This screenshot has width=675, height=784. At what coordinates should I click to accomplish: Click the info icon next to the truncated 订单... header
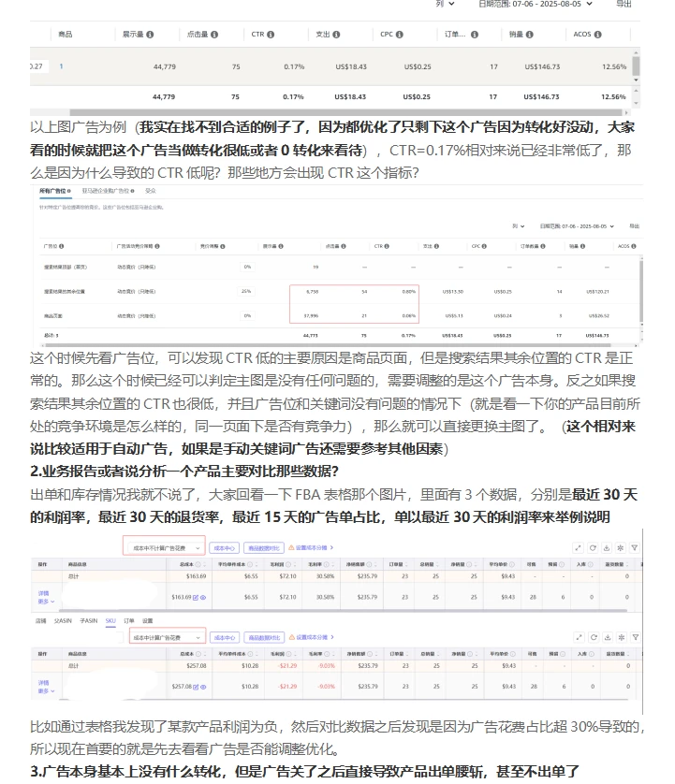coord(475,35)
